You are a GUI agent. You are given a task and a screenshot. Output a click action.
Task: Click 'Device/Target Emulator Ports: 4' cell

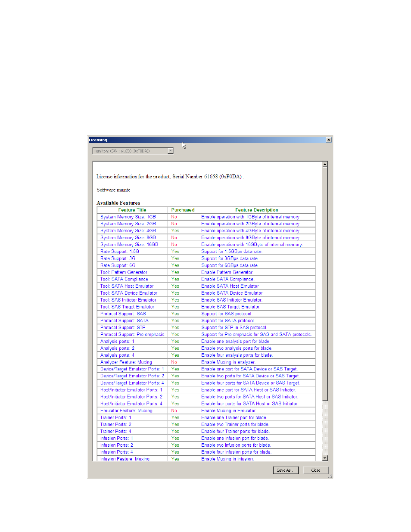coord(132,383)
